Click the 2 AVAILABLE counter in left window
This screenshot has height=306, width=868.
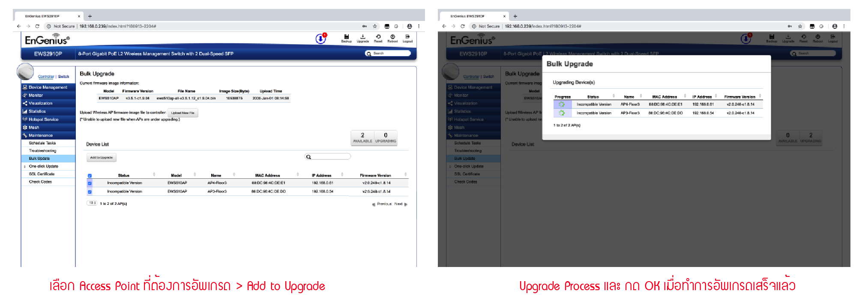click(362, 138)
